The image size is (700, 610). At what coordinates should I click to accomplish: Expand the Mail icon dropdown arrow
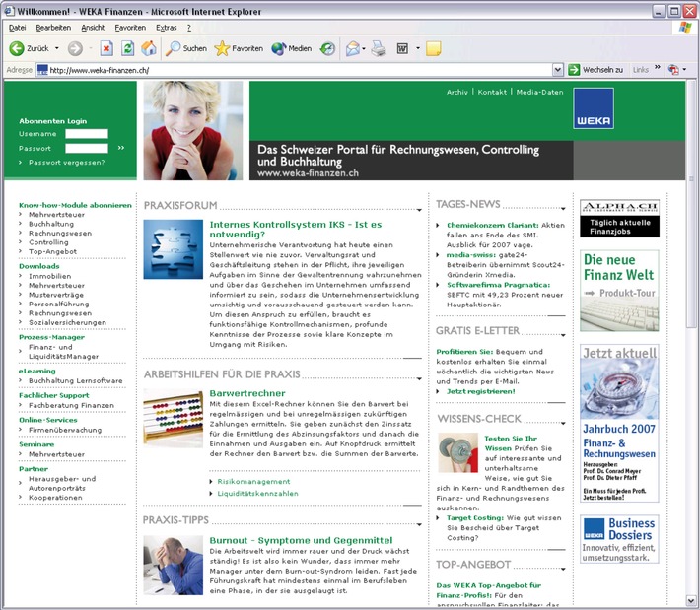[365, 48]
